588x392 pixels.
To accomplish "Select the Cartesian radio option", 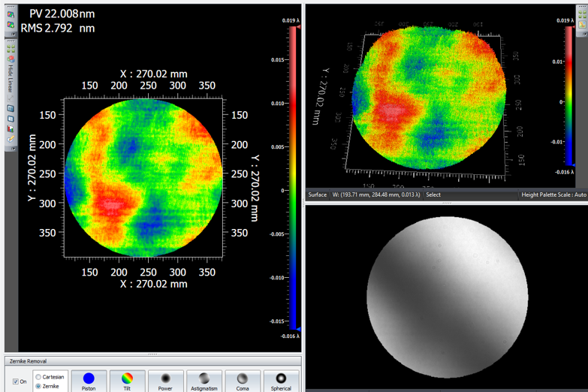I will pos(39,377).
